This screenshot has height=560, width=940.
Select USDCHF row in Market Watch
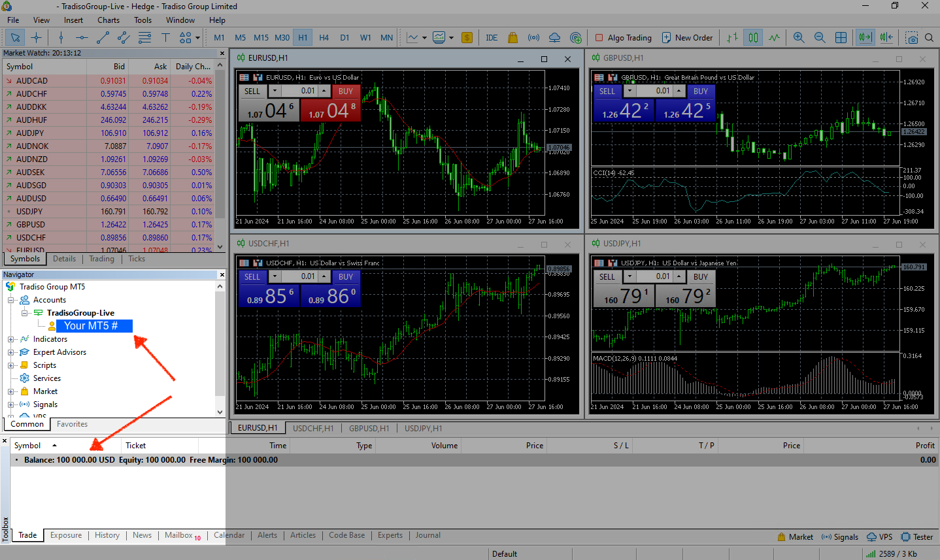pyautogui.click(x=109, y=237)
